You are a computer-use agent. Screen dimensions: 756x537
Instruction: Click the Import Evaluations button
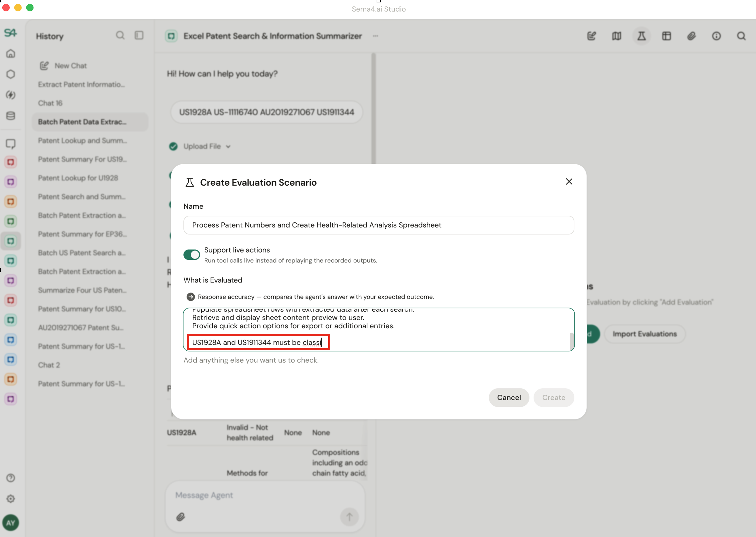click(644, 334)
